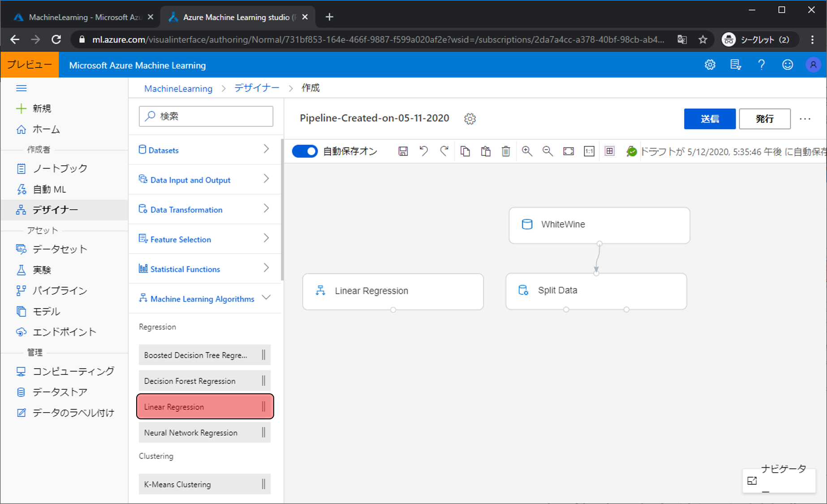
Task: Click the save pipeline icon in toolbar
Action: click(x=403, y=151)
